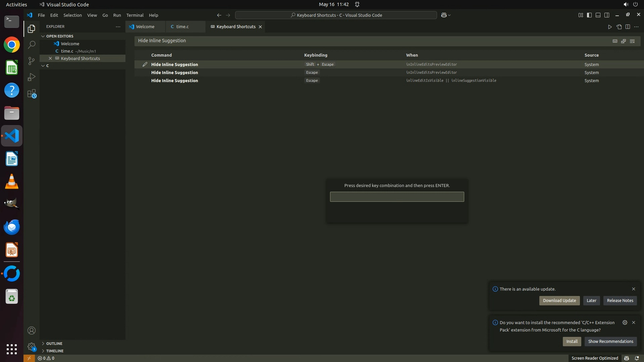644x362 pixels.
Task: Toggle the Panel layout button
Action: [598, 15]
